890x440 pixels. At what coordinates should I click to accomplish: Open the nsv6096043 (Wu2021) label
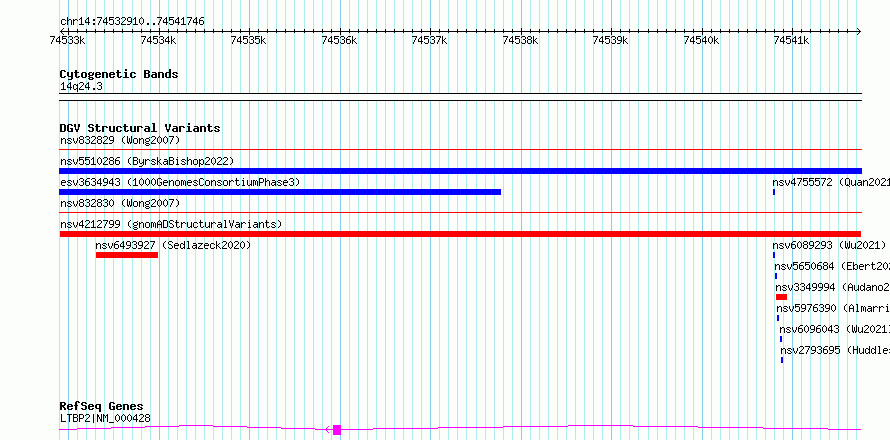(x=834, y=329)
